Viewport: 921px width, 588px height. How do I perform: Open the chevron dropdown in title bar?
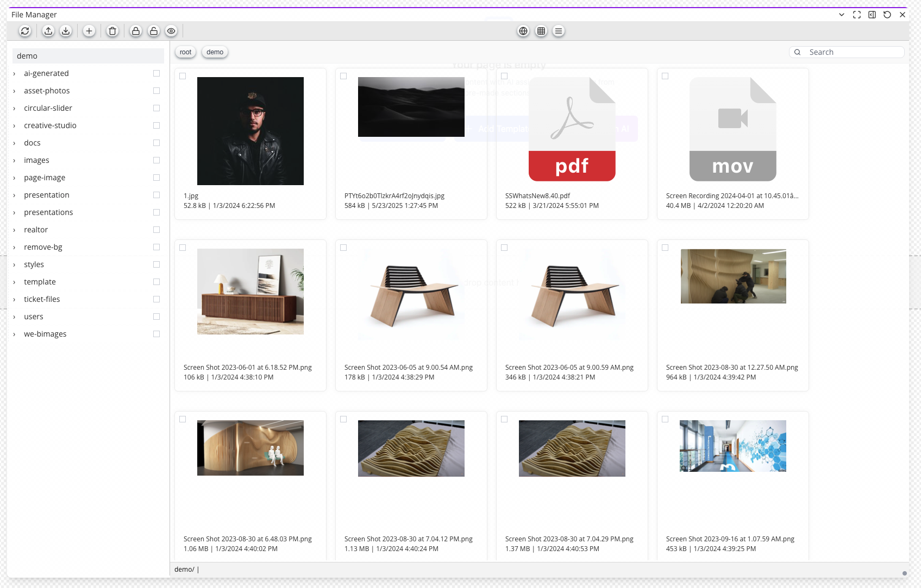(x=842, y=15)
